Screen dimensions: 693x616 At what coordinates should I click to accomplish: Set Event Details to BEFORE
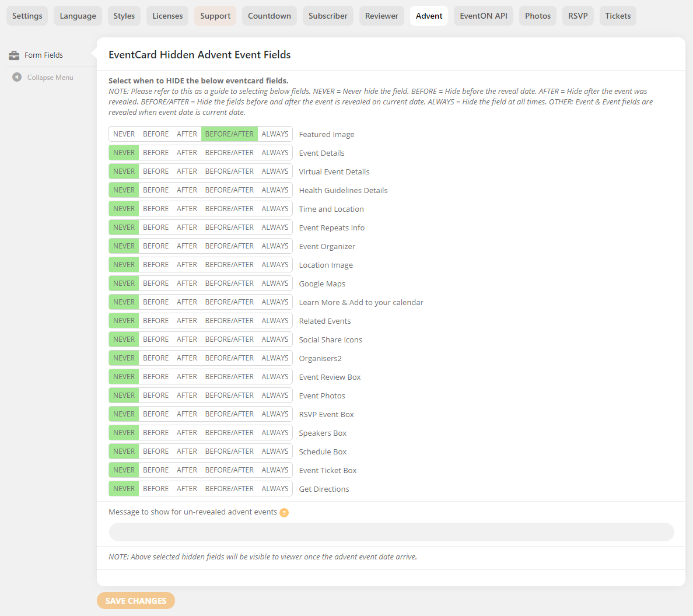(x=156, y=152)
